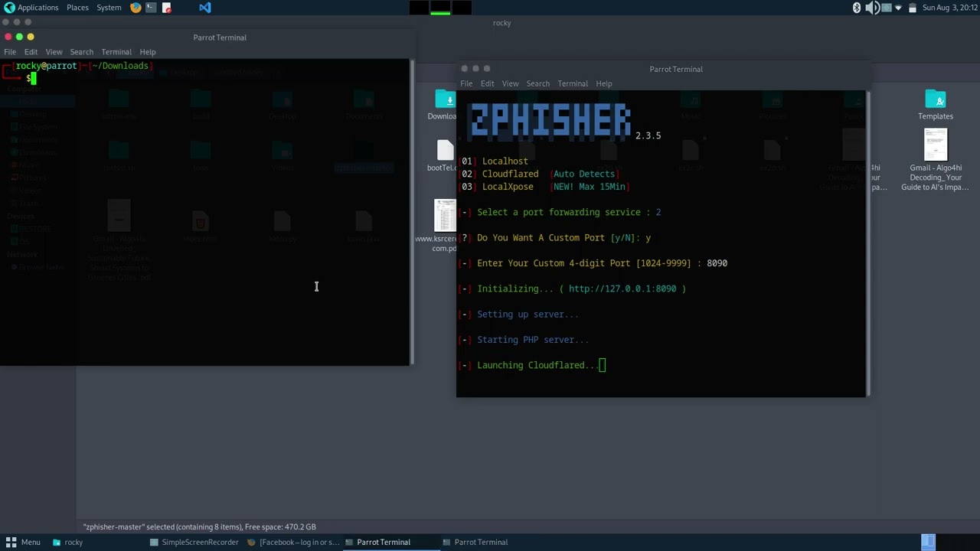
Task: Open Terminal menu in ZPhisher terminal
Action: click(573, 83)
